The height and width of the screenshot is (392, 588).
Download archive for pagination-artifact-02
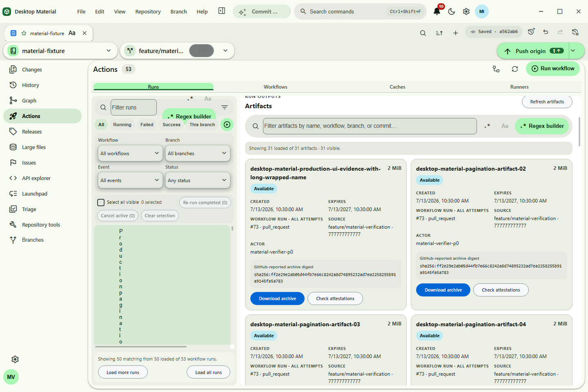pos(443,290)
